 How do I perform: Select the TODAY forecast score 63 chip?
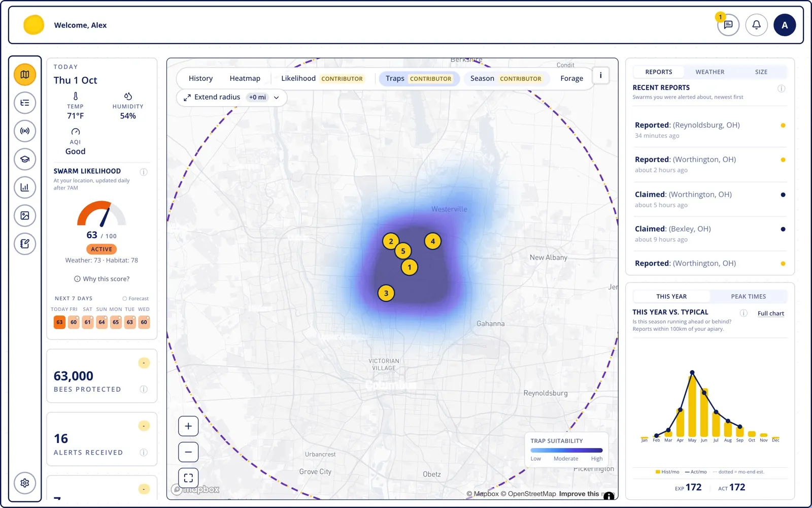[59, 322]
